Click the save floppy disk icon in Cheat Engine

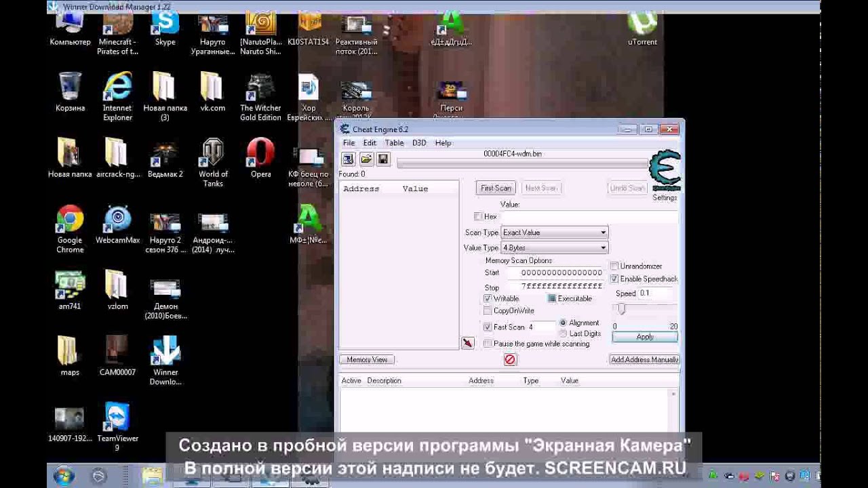(383, 159)
